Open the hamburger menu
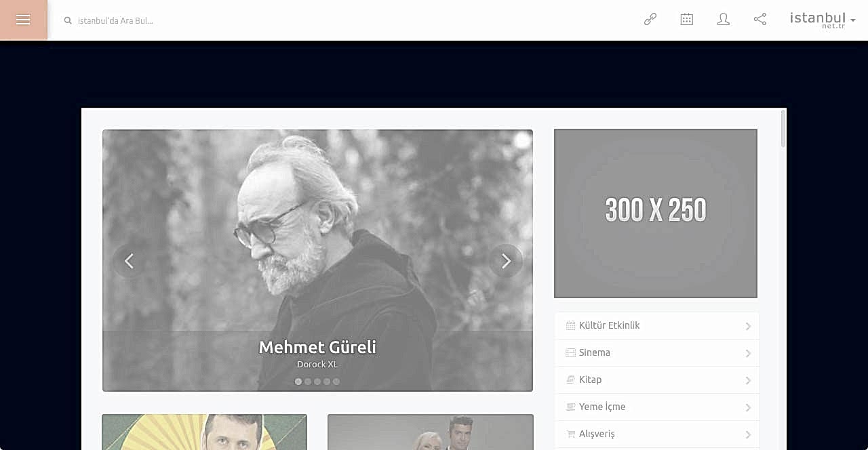The height and width of the screenshot is (450, 868). [x=23, y=20]
